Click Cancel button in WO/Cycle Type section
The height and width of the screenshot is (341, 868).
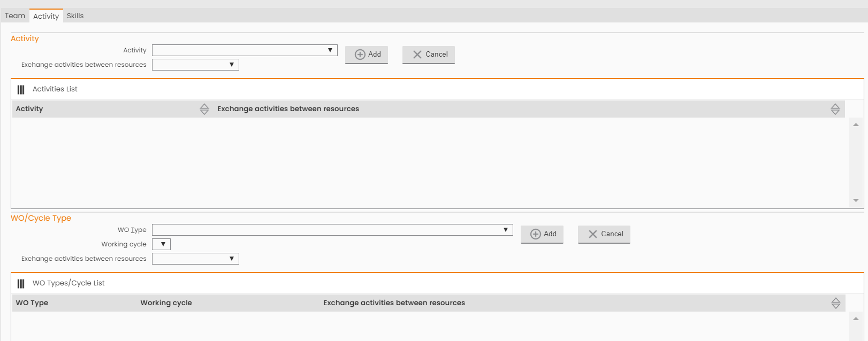pyautogui.click(x=604, y=234)
